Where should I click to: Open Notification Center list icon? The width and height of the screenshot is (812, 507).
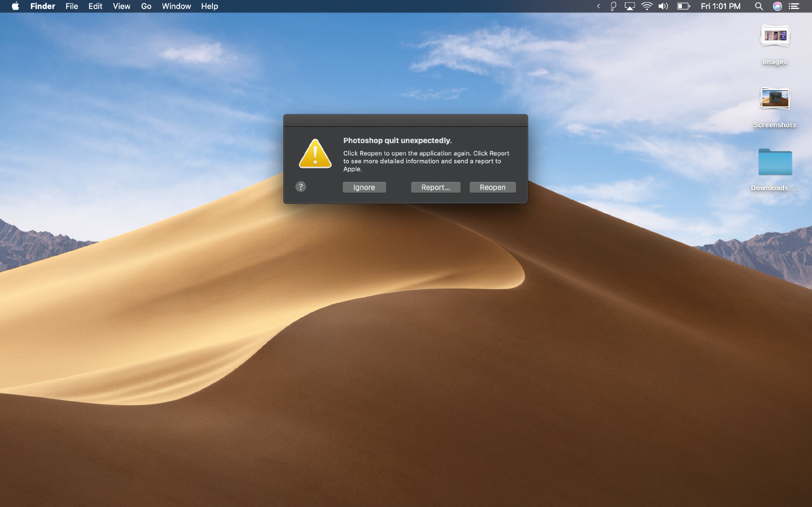(794, 6)
